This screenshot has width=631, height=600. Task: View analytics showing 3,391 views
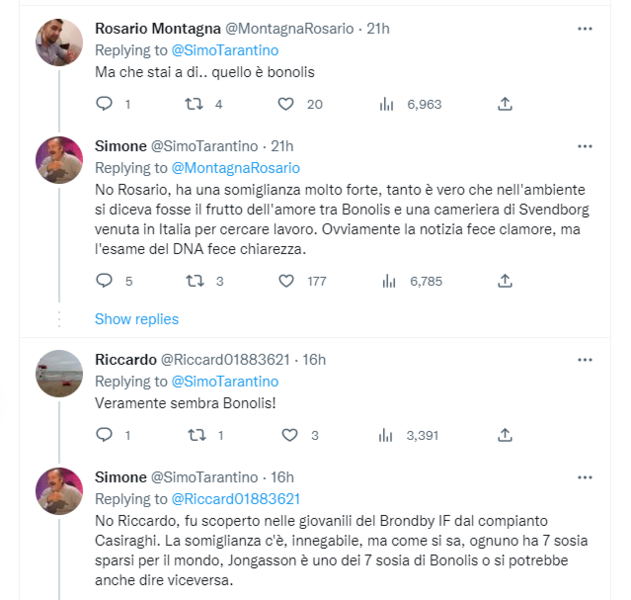pos(388,435)
